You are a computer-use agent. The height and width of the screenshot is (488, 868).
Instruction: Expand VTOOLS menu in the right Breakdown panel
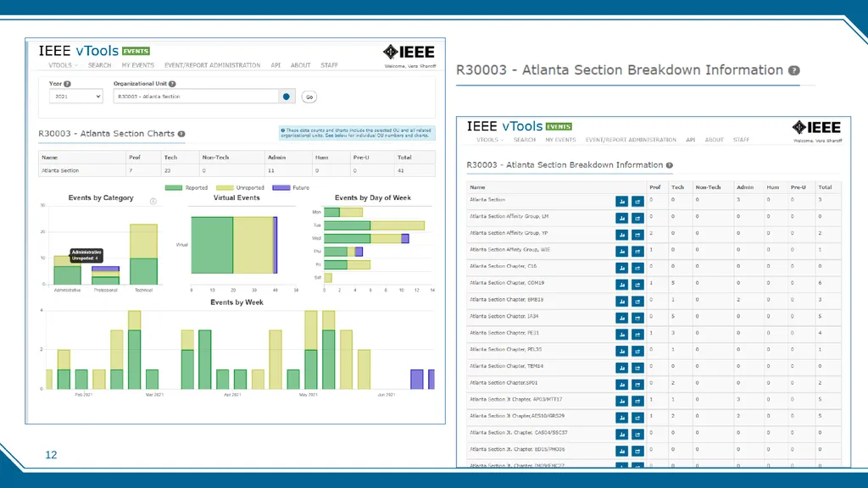click(x=490, y=140)
